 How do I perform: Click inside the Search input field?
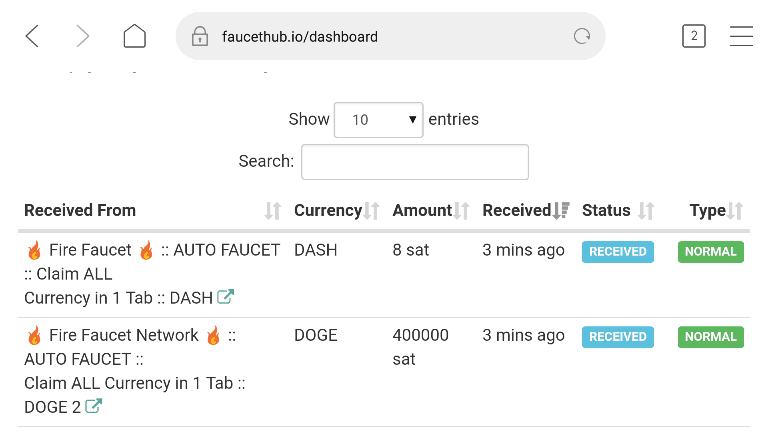pyautogui.click(x=415, y=162)
